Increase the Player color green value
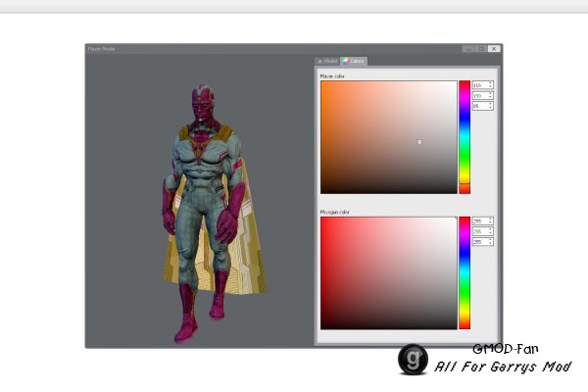 tap(490, 94)
